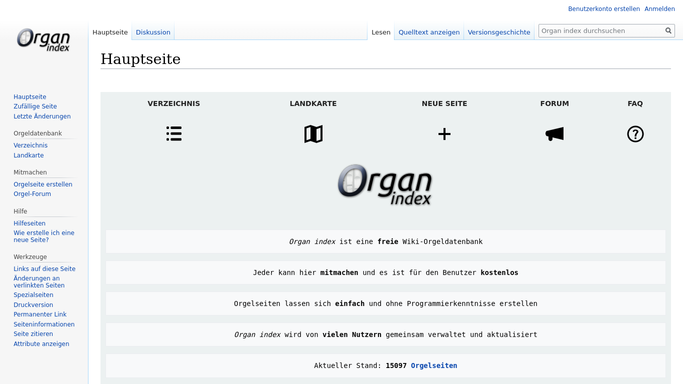Switch to the Diskussion tab
The image size is (683, 384).
pos(153,32)
